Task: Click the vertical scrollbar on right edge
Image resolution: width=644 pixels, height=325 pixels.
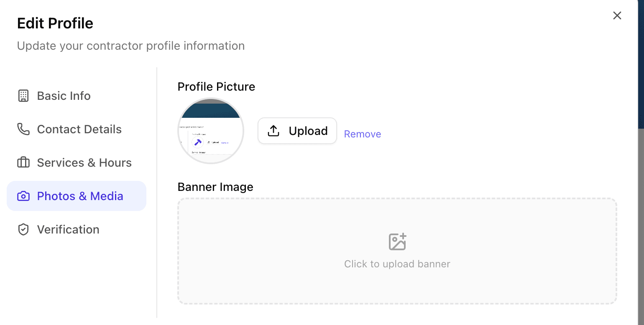Action: point(641,226)
